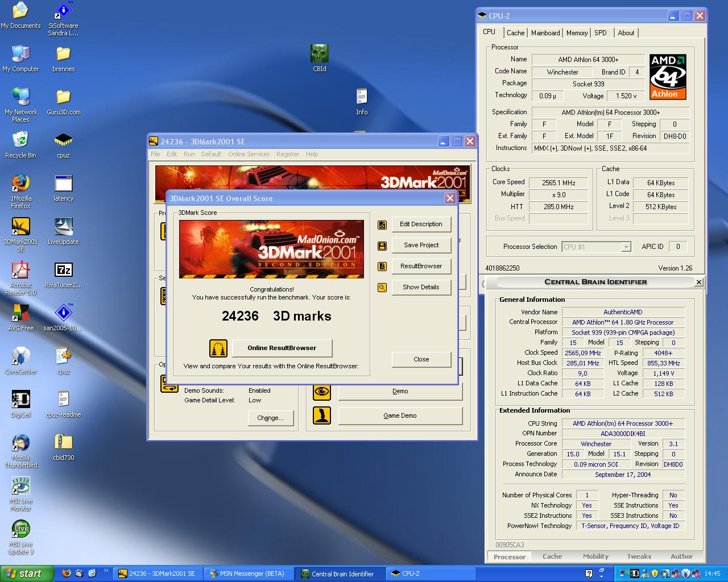728x582 pixels.
Task: Click the Show Details magnifier icon
Action: (382, 288)
